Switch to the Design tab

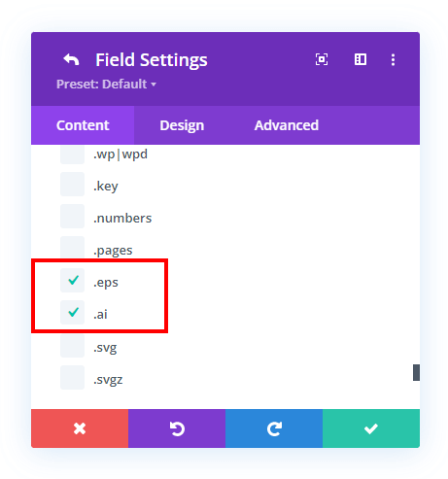(182, 125)
